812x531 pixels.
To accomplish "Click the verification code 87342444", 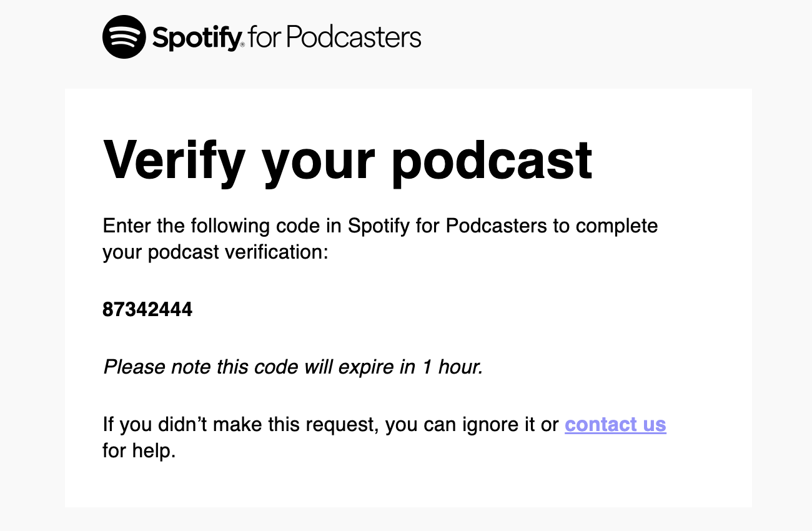I will point(147,310).
